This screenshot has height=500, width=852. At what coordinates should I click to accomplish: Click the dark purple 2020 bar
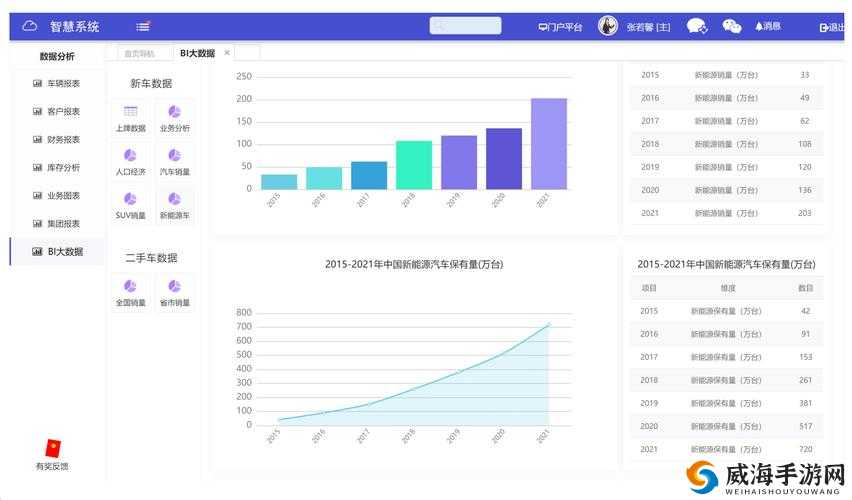point(504,159)
